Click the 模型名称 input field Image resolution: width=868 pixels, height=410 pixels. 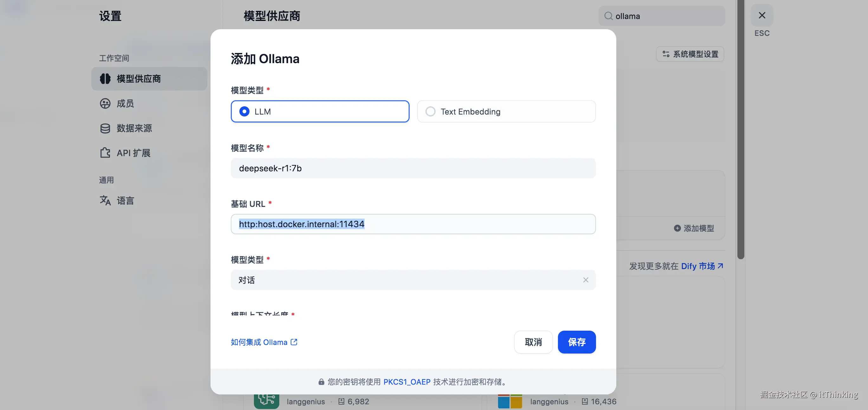413,168
